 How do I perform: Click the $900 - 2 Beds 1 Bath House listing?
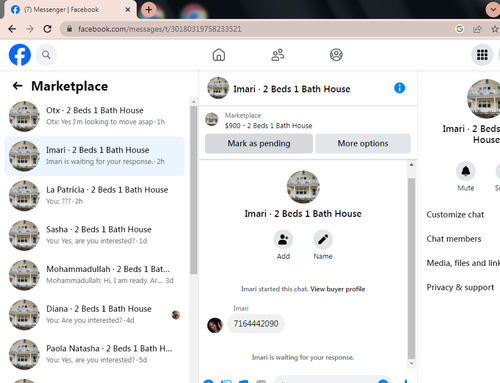tap(268, 126)
